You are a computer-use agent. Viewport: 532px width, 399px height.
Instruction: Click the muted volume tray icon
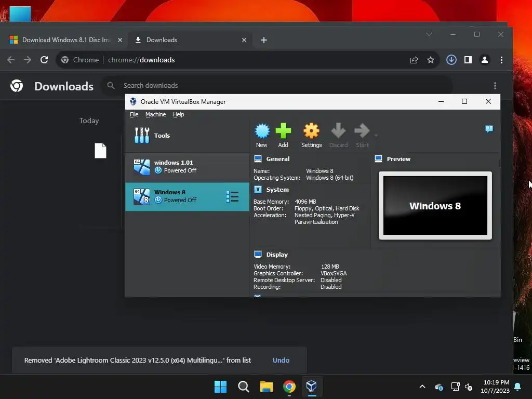(469, 387)
